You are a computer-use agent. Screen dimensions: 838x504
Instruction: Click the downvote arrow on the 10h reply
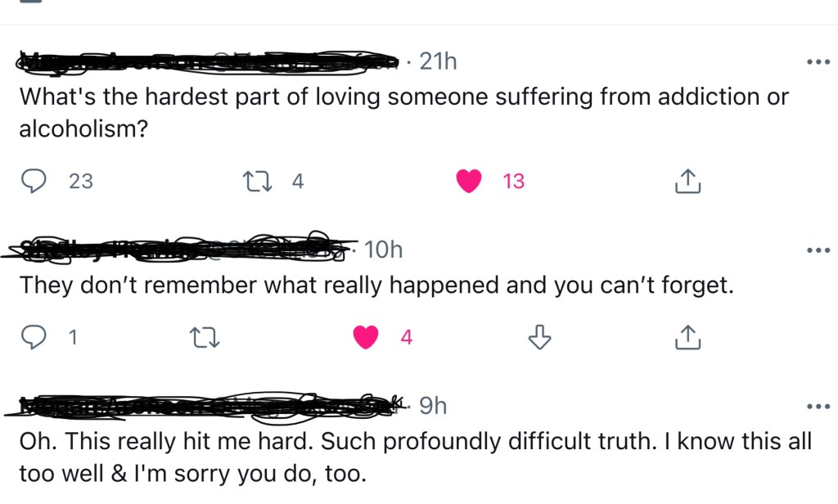tap(538, 336)
